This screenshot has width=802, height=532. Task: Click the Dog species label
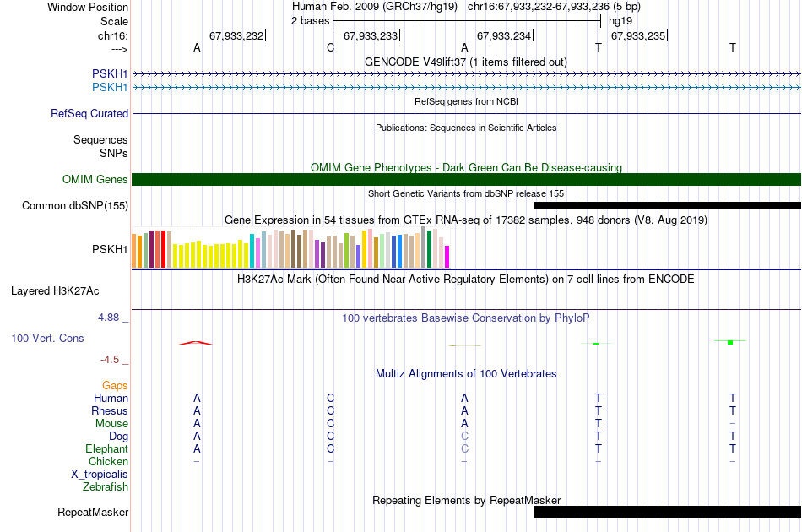[x=118, y=437]
